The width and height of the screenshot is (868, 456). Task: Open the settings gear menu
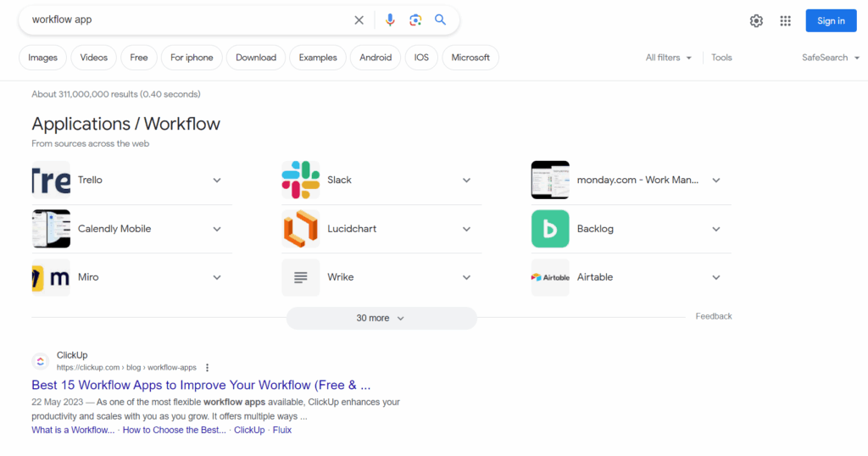(756, 21)
